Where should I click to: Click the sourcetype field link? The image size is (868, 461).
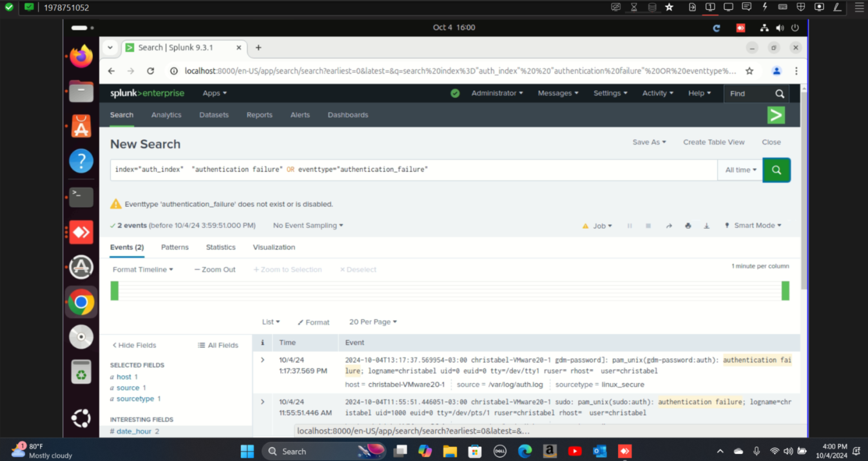[135, 399]
